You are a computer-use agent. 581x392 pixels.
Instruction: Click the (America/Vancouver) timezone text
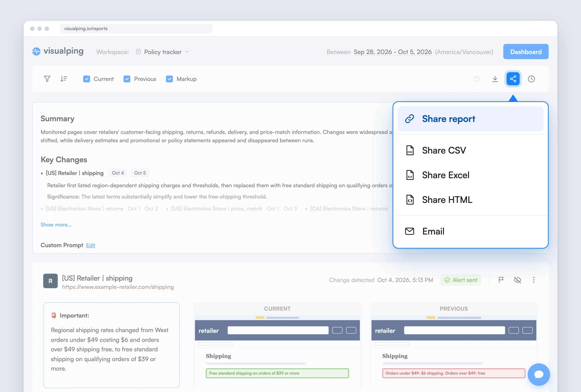click(x=464, y=52)
